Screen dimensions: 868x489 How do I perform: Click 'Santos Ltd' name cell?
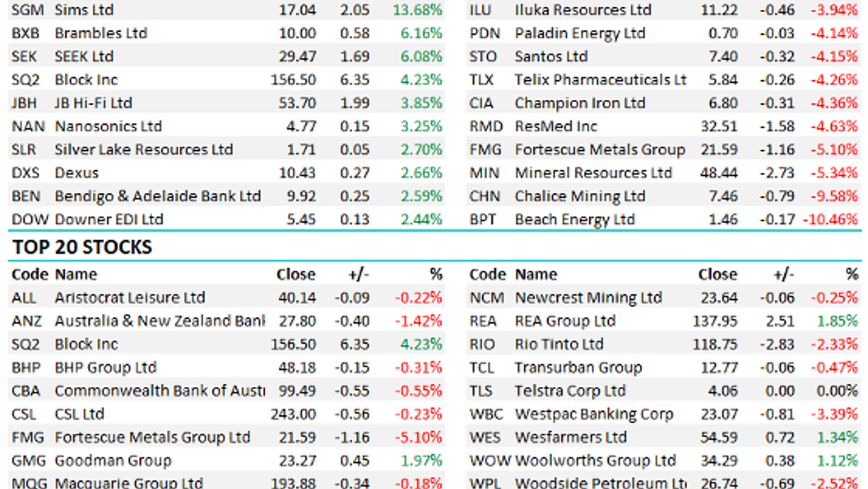551,57
